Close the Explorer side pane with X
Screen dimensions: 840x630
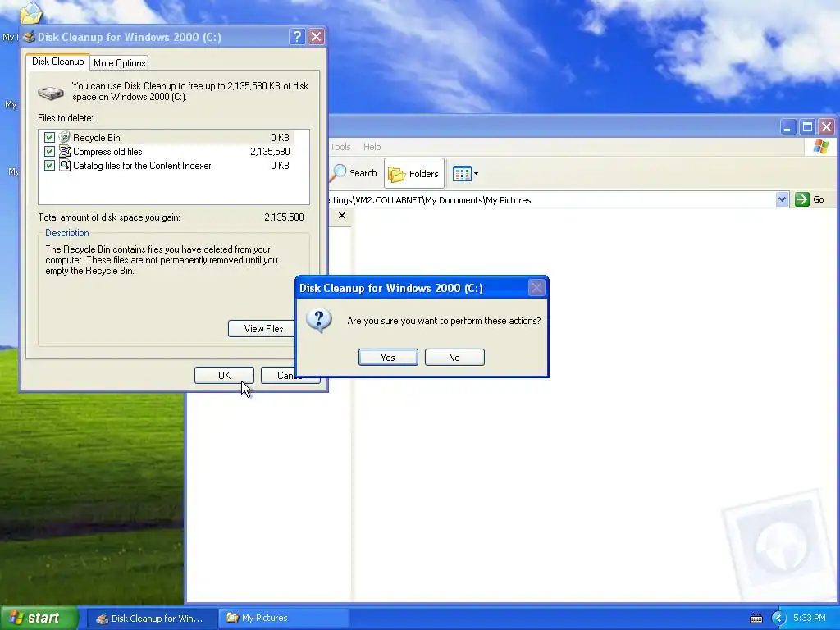click(342, 216)
